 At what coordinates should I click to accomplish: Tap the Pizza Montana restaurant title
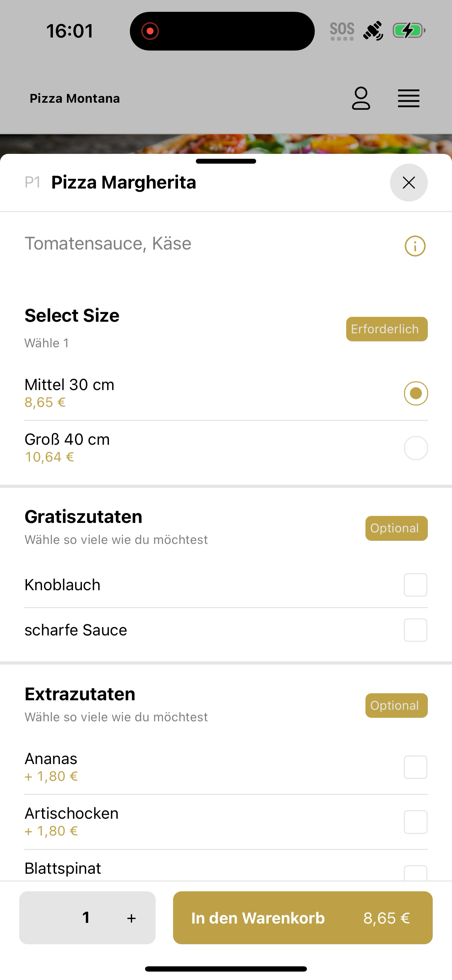(75, 98)
